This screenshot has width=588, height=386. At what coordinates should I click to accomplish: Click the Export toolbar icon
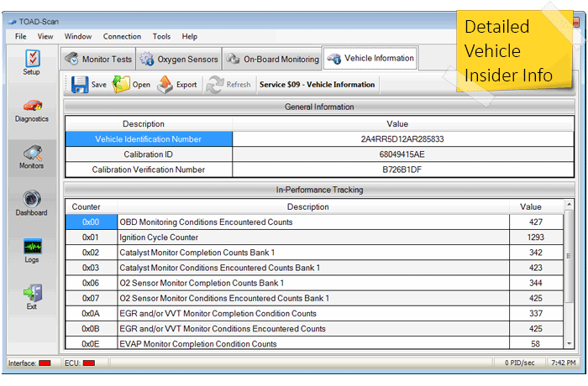click(x=165, y=85)
